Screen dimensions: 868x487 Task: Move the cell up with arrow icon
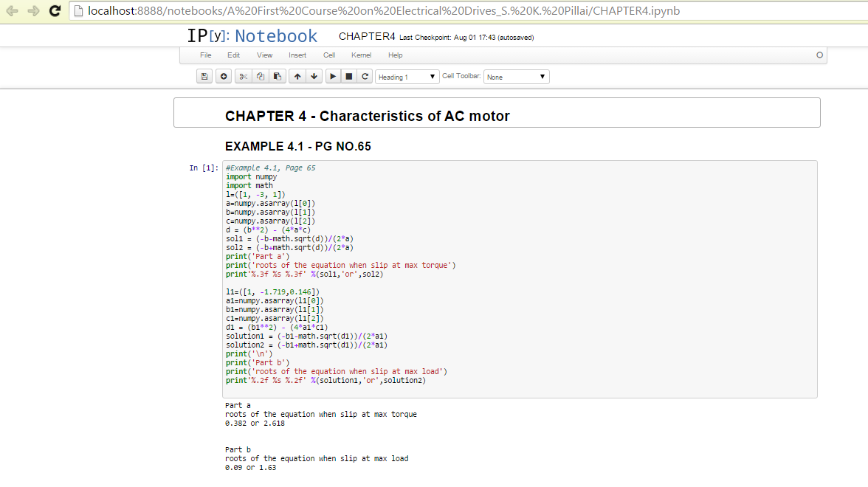297,77
